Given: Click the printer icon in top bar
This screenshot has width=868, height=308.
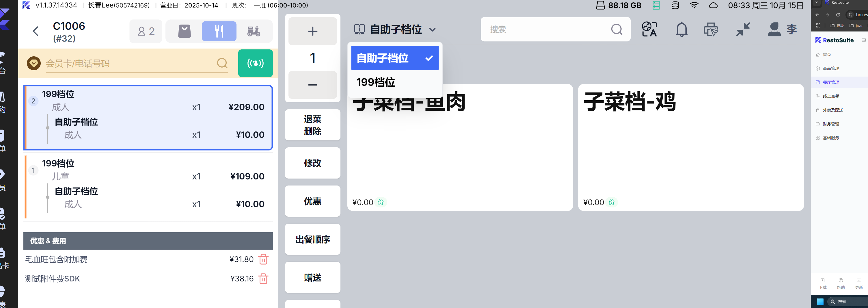Looking at the screenshot, I should coord(711,30).
